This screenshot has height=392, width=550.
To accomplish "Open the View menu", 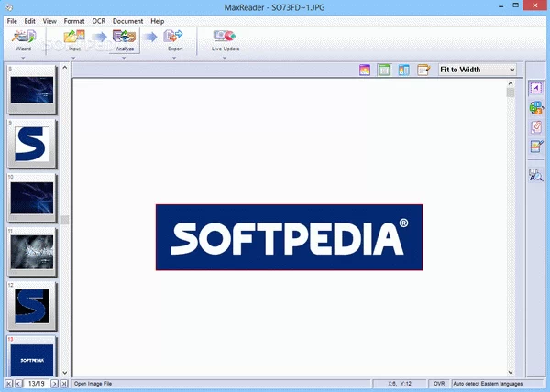I will pyautogui.click(x=49, y=21).
